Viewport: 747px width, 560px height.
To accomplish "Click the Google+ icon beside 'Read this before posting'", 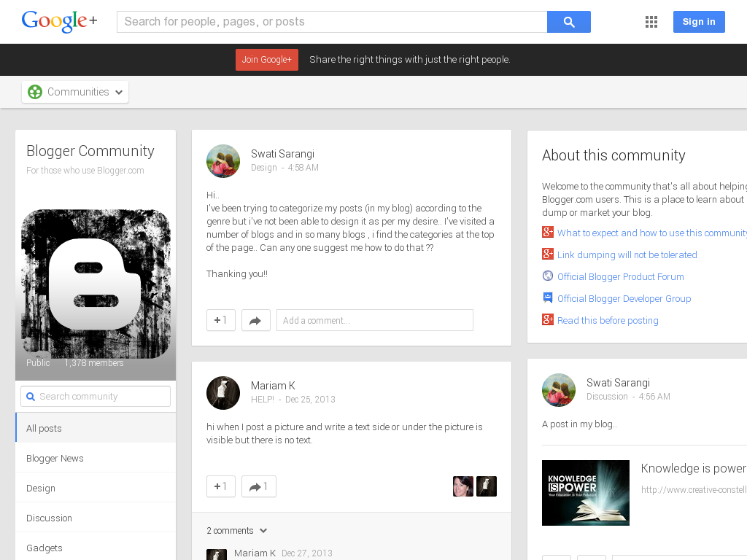I will [x=548, y=320].
